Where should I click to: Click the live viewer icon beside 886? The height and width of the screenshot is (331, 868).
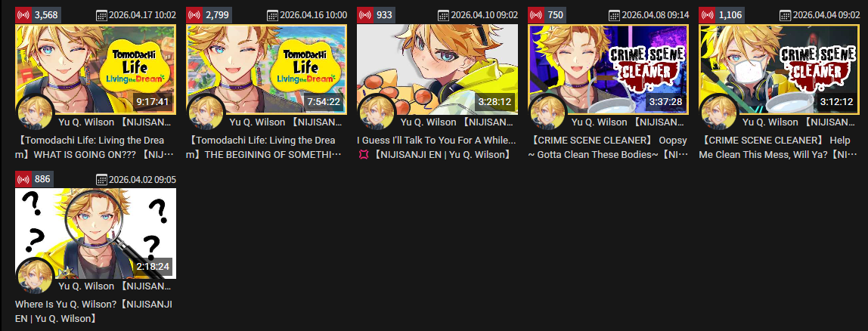click(x=23, y=179)
